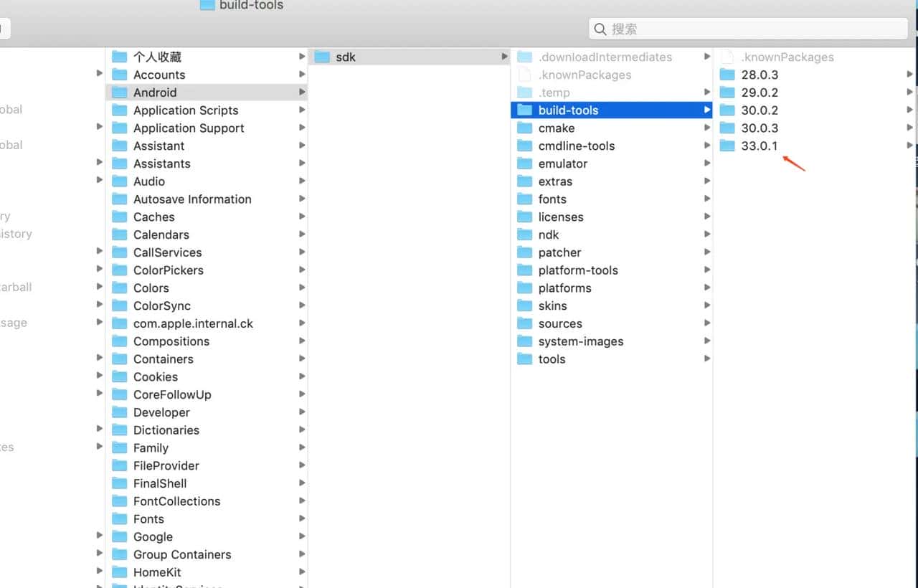Expand the licenses folder arrow
Viewport: 918px width, 588px height.
point(708,217)
